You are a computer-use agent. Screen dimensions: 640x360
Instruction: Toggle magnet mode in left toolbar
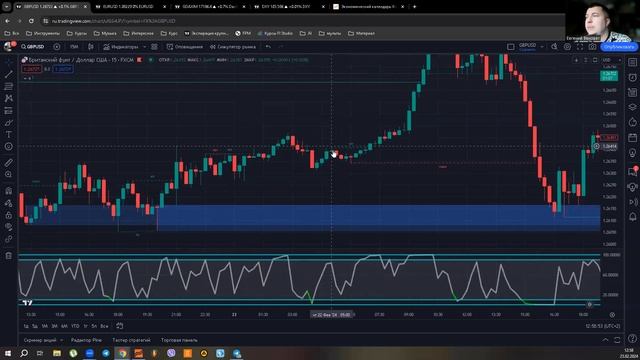(x=9, y=191)
